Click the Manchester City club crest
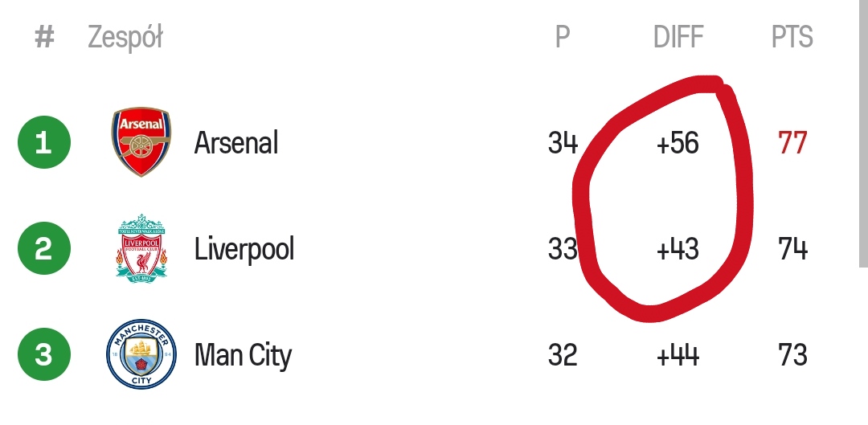 point(141,354)
